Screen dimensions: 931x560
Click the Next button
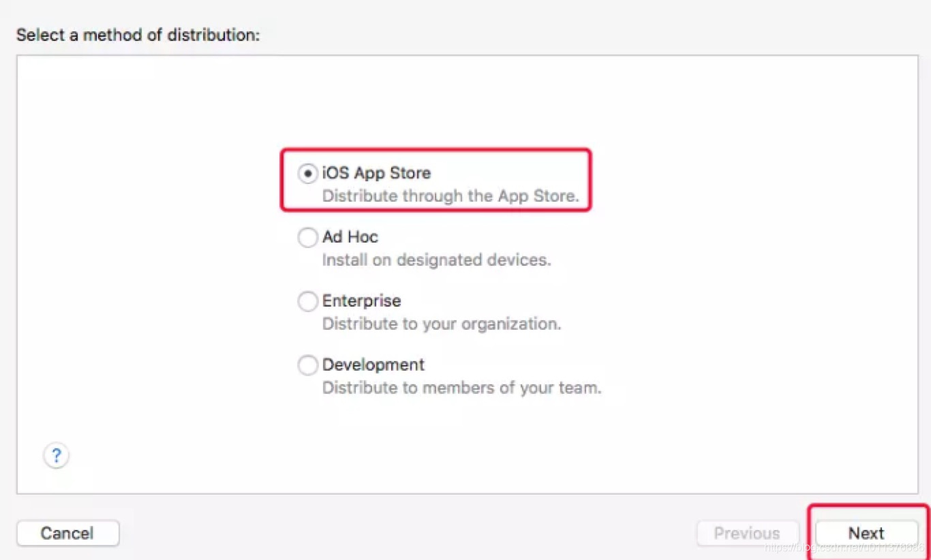[x=866, y=533]
